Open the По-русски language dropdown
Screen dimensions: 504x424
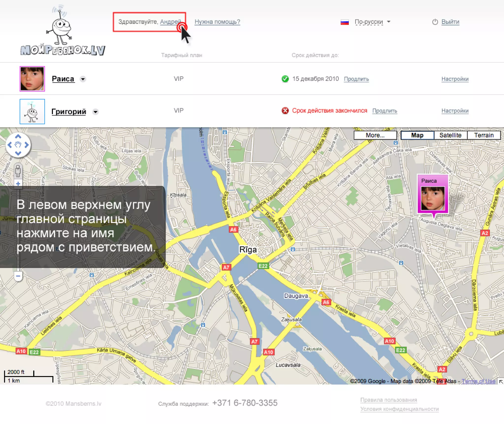coord(369,22)
